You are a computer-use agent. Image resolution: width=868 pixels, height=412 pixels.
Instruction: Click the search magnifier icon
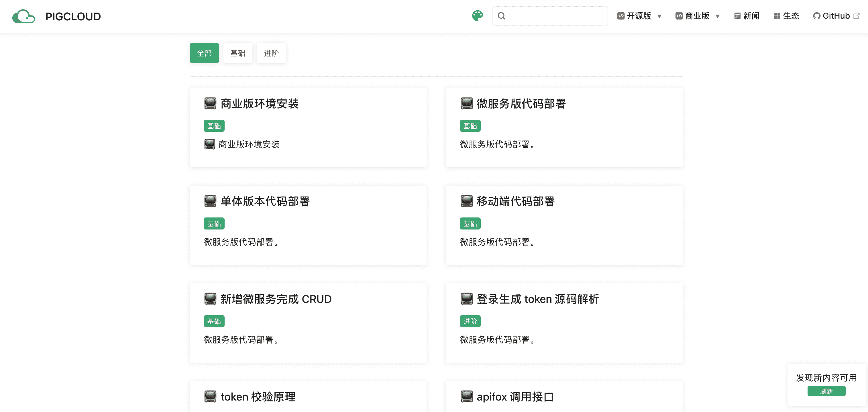pos(501,16)
